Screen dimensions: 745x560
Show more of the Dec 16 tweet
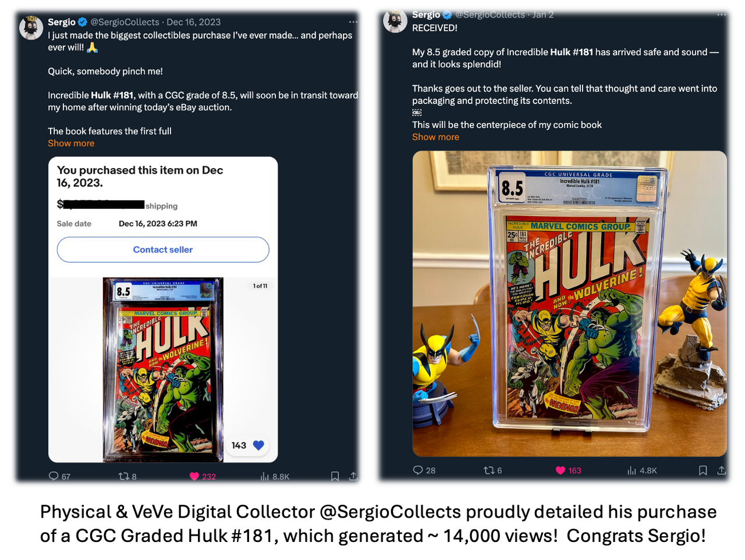71,143
